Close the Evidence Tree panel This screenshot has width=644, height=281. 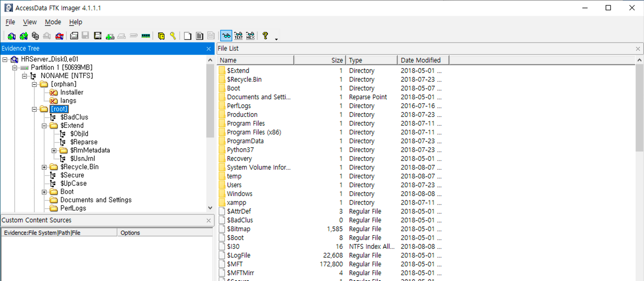point(209,49)
